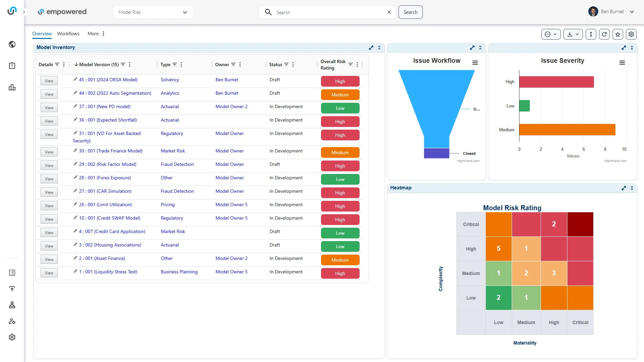
Task: Expand the Issue Workflow panel to fullscreen
Action: pos(472,48)
